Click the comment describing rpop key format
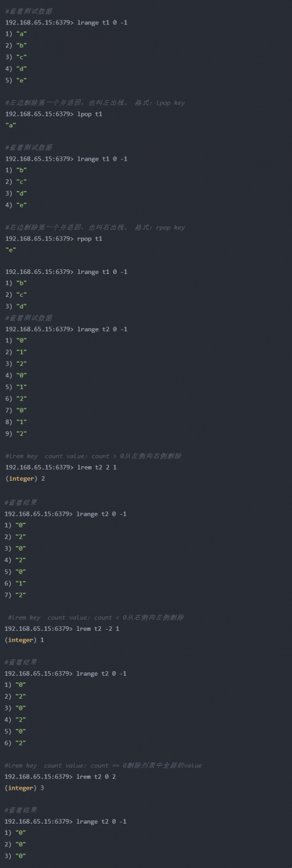 coord(95,227)
